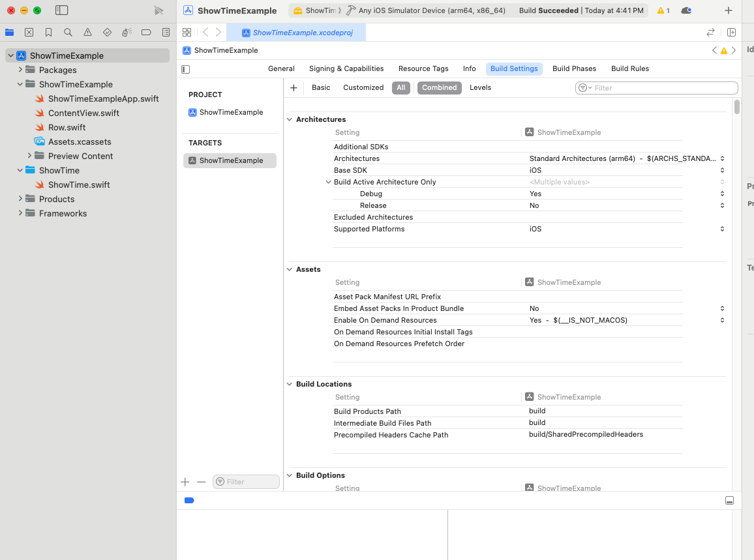Viewport: 754px width, 560px height.
Task: Click the Run build arrow icon
Action: point(158,10)
